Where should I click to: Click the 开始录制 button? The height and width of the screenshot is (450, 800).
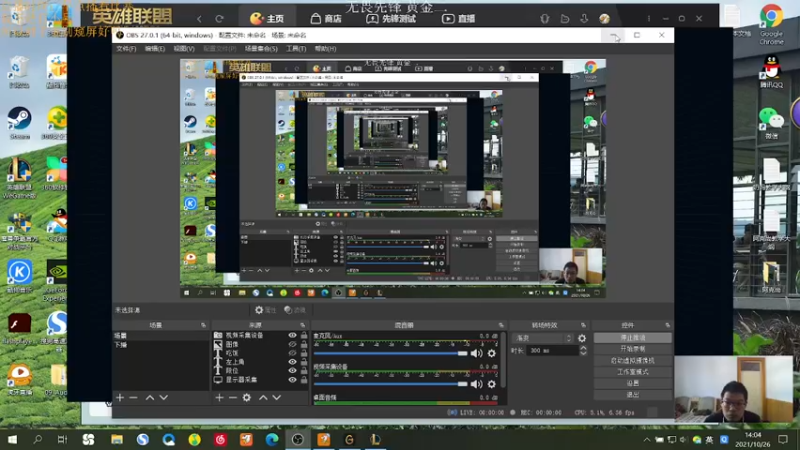point(633,349)
